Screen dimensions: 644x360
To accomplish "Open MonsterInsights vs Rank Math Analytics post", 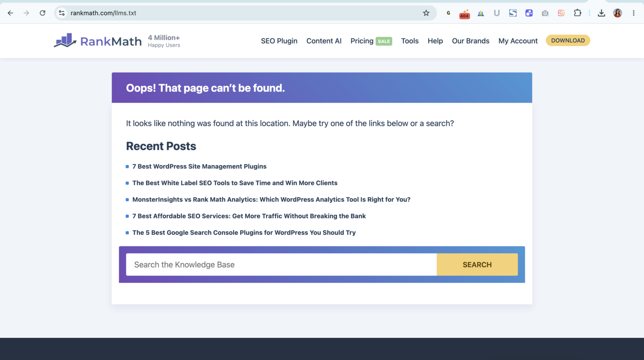I will [x=271, y=199].
